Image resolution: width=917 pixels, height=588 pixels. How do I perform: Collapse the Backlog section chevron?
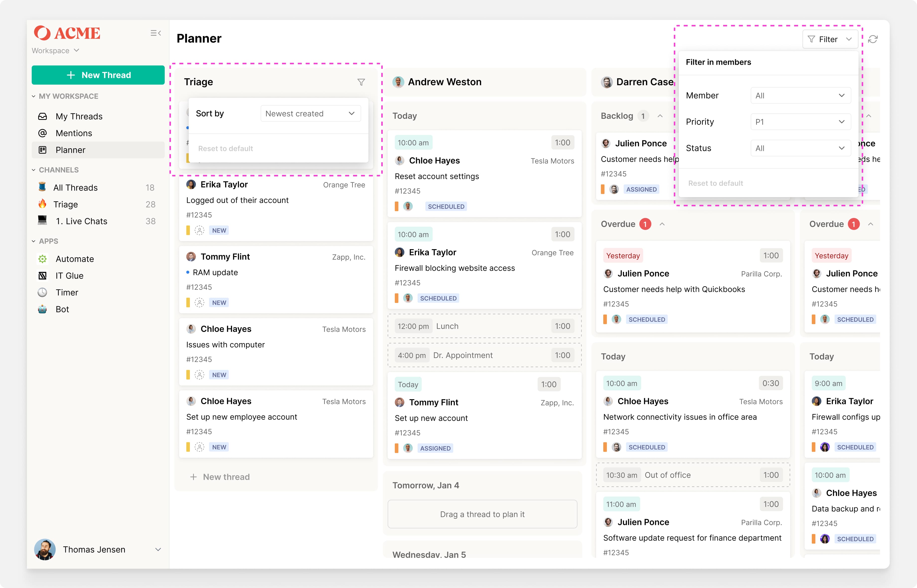pos(660,116)
